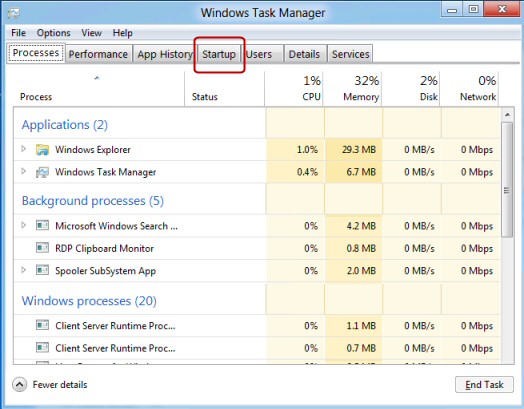Open the View menu
Image resolution: width=524 pixels, height=409 pixels.
pyautogui.click(x=91, y=33)
